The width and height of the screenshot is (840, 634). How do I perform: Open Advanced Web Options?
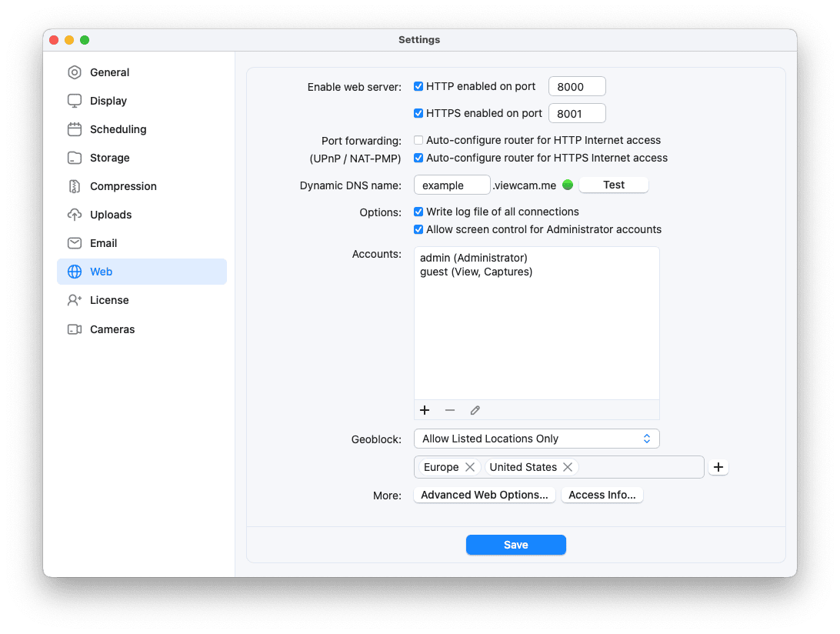(484, 495)
